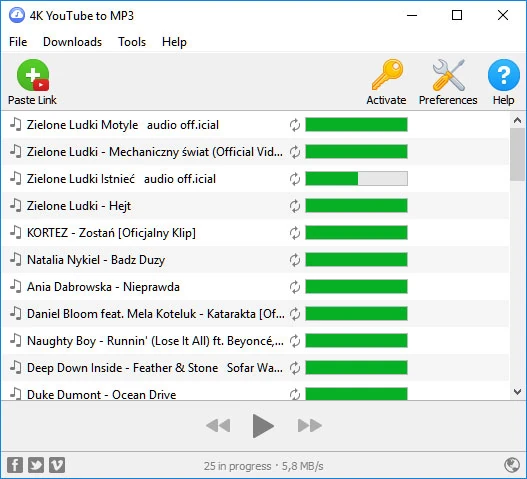Image resolution: width=527 pixels, height=479 pixels.
Task: Click progress bar of Zielone Ludki Motyle
Action: coord(356,124)
